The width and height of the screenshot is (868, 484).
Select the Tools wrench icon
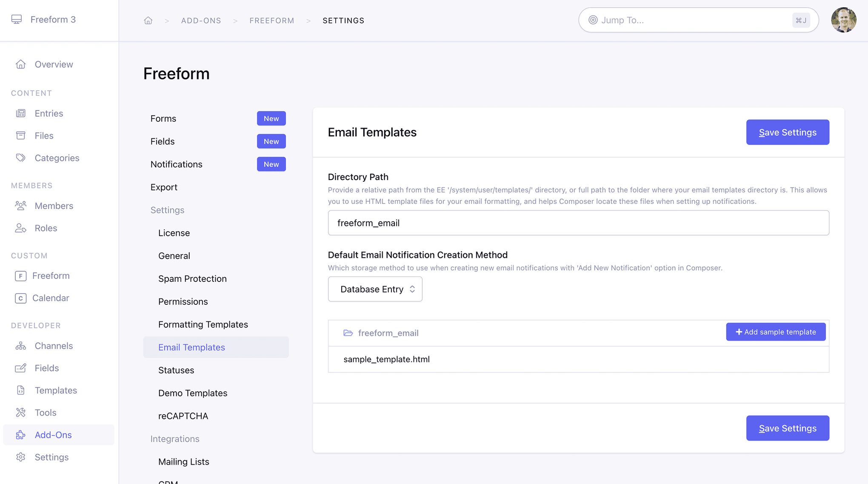[x=21, y=412]
